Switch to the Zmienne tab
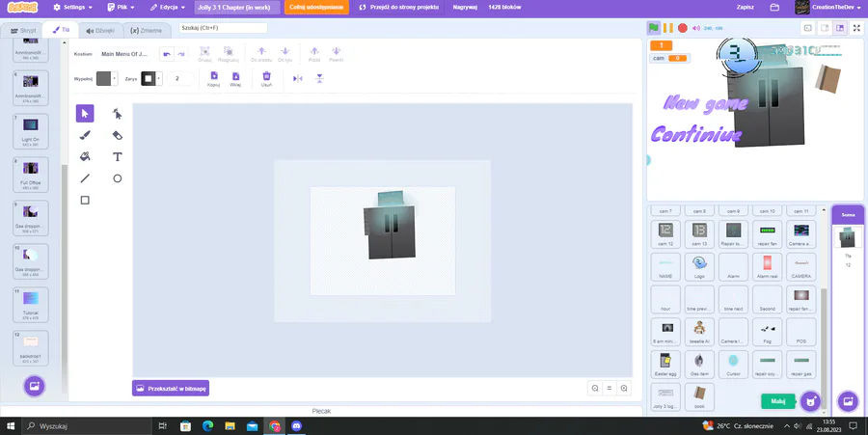The width and height of the screenshot is (868, 435). pos(147,31)
